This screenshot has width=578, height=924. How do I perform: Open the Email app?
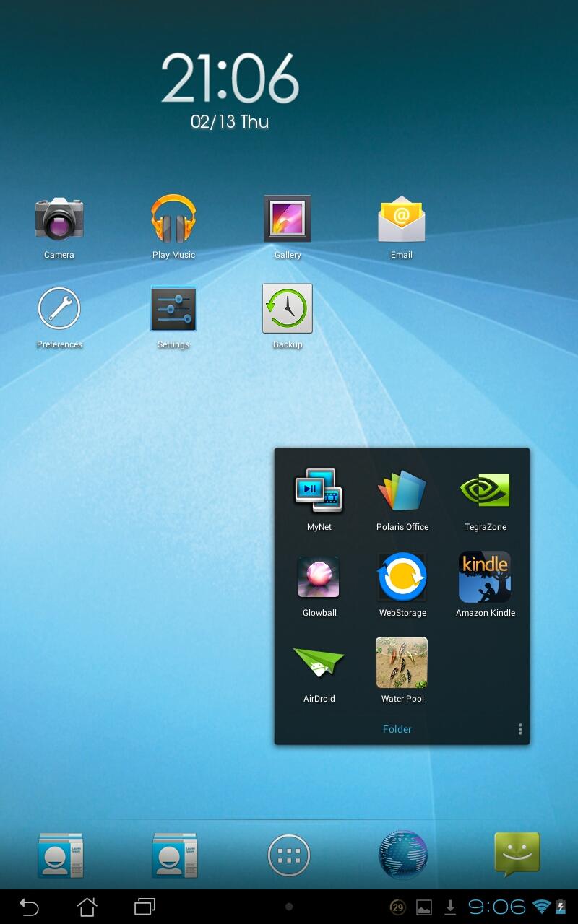coord(402,219)
